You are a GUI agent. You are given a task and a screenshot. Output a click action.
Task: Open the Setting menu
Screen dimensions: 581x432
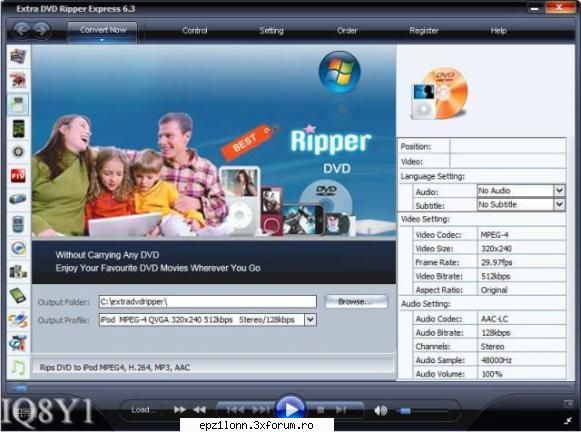click(271, 31)
